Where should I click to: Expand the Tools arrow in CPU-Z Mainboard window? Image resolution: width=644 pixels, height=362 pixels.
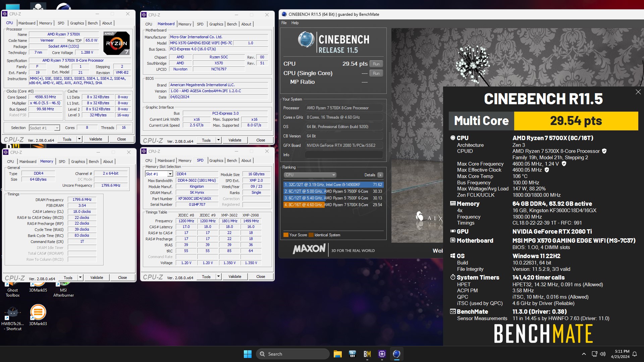coord(219,140)
